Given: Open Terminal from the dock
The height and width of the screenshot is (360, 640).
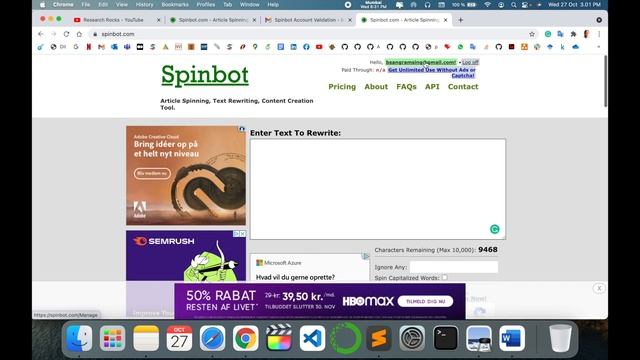Looking at the screenshot, I should (x=445, y=338).
